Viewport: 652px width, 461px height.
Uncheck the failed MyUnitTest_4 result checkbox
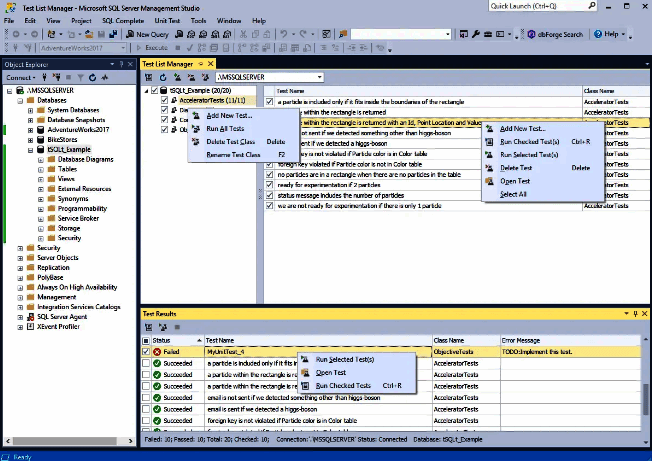(x=147, y=352)
